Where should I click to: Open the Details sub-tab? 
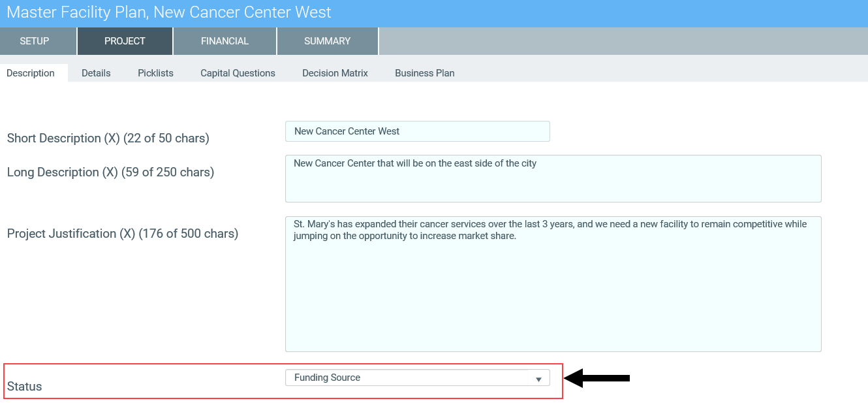pyautogui.click(x=96, y=73)
